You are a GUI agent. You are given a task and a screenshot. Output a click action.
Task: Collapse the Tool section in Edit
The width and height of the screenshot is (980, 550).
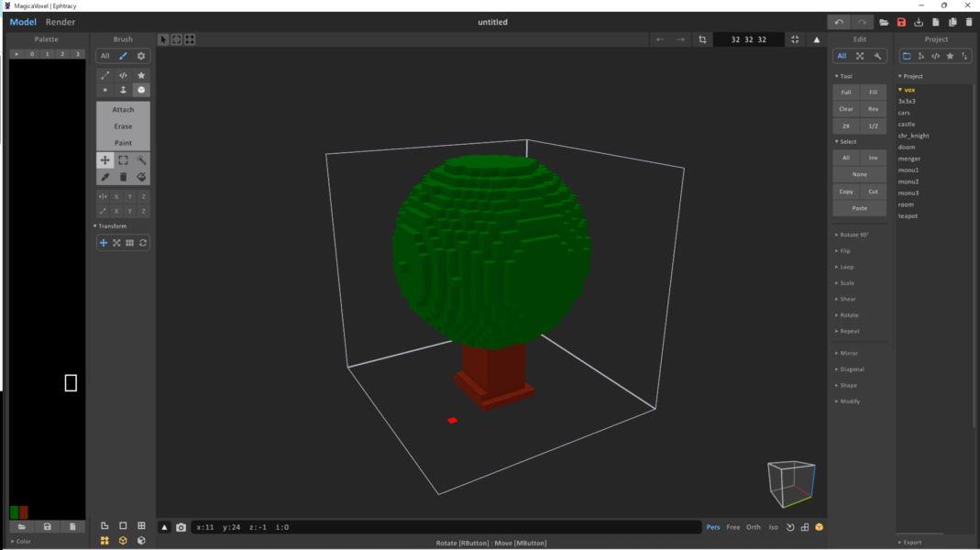coord(843,76)
